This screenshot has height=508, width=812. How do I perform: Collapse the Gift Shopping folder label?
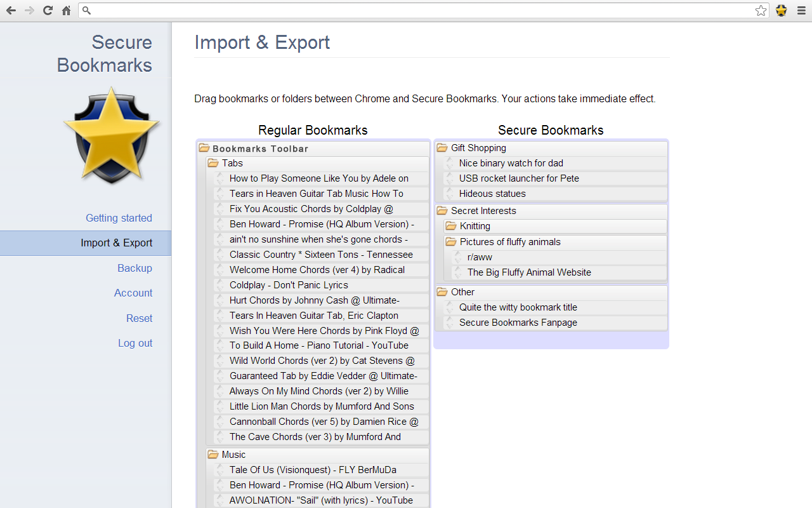click(478, 148)
